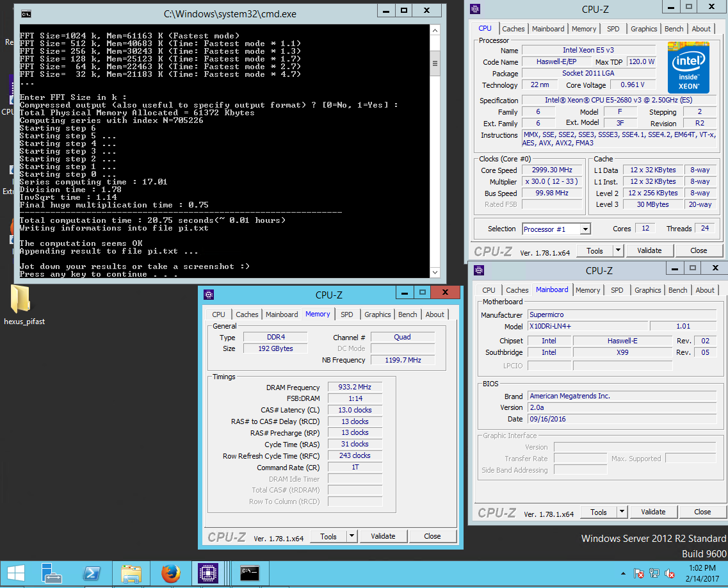Select Multiplier value x 30.0
Image resolution: width=728 pixels, height=588 pixels.
[x=551, y=182]
